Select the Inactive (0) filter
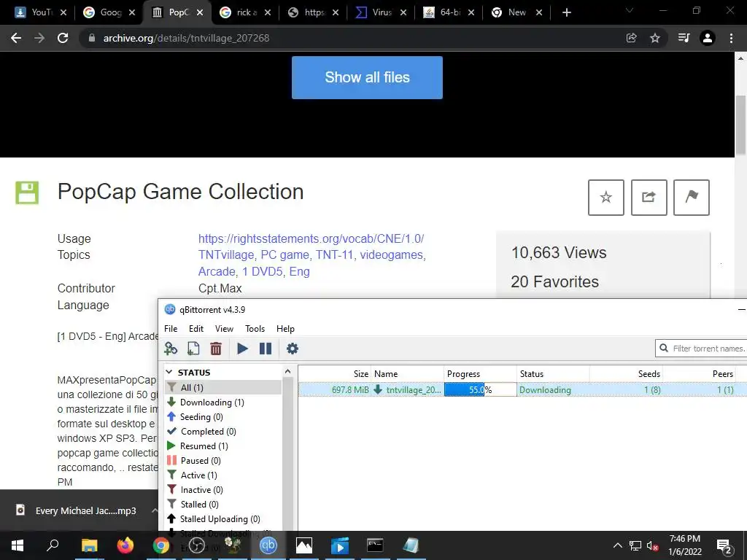Screen dimensions: 747x560 [x=201, y=490]
